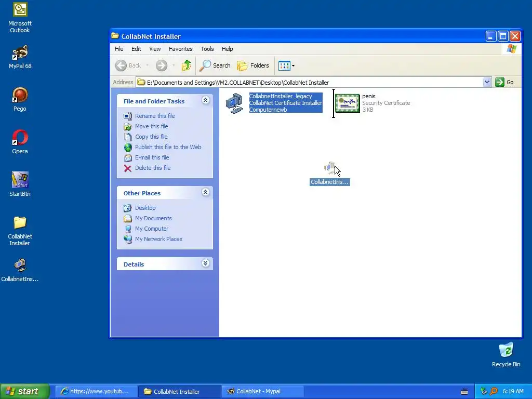
Task: Expand the address bar dropdown
Action: (487, 82)
